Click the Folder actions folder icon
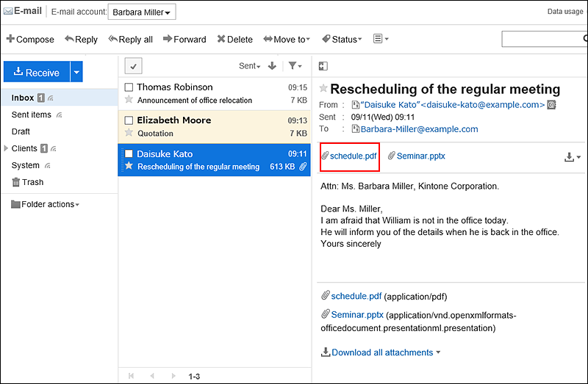 point(15,204)
